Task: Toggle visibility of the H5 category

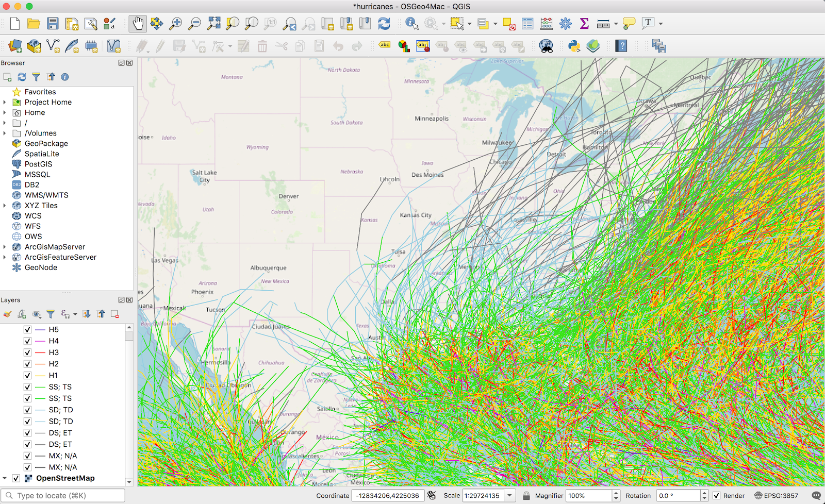Action: (x=27, y=330)
